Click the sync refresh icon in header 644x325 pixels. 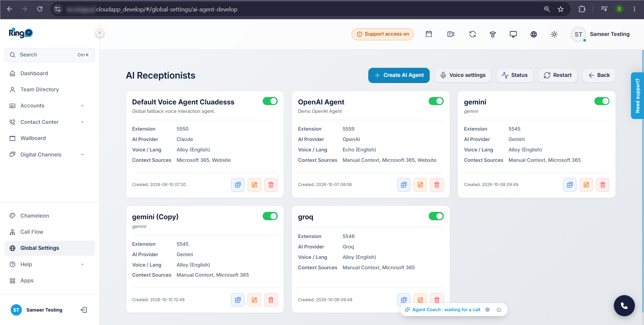click(473, 34)
